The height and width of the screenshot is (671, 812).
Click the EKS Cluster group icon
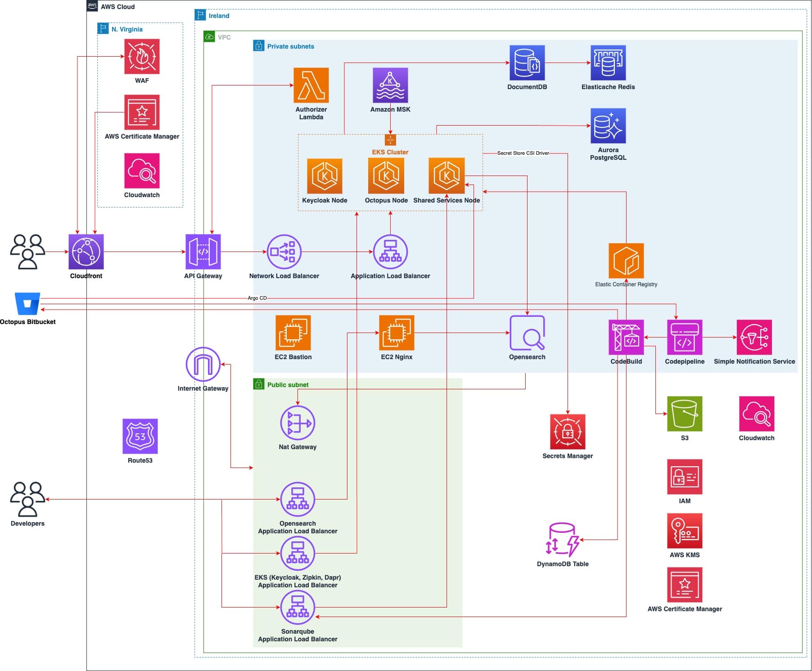(390, 140)
